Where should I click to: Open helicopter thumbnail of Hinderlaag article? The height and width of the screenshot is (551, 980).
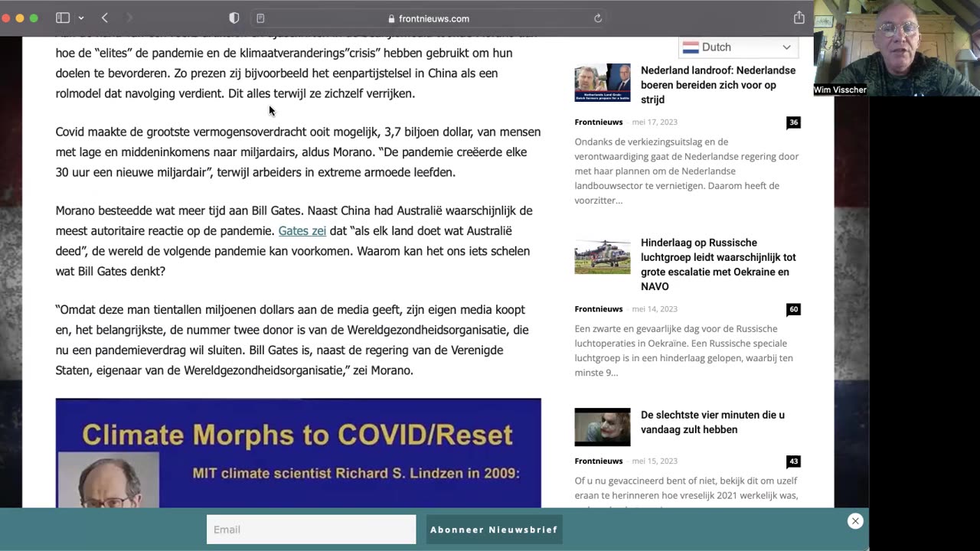[603, 256]
